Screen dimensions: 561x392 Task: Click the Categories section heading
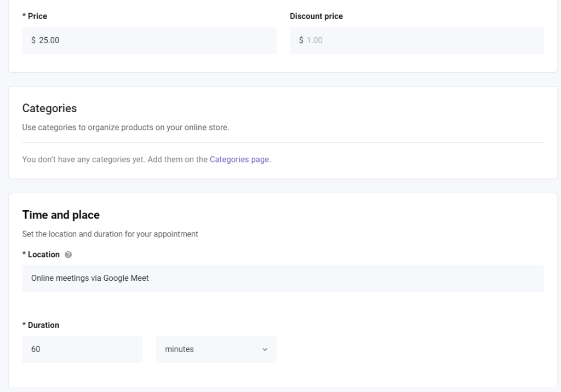49,108
